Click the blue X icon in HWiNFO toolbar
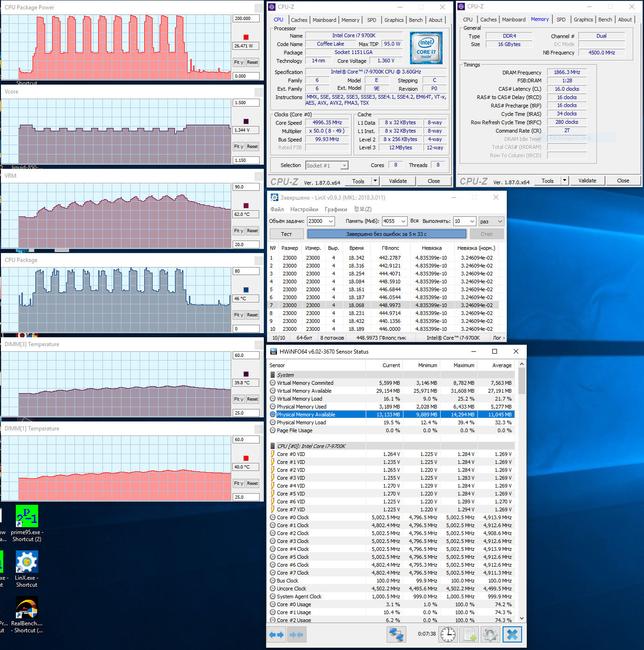Viewport: 644px width, 650px height. [x=512, y=635]
